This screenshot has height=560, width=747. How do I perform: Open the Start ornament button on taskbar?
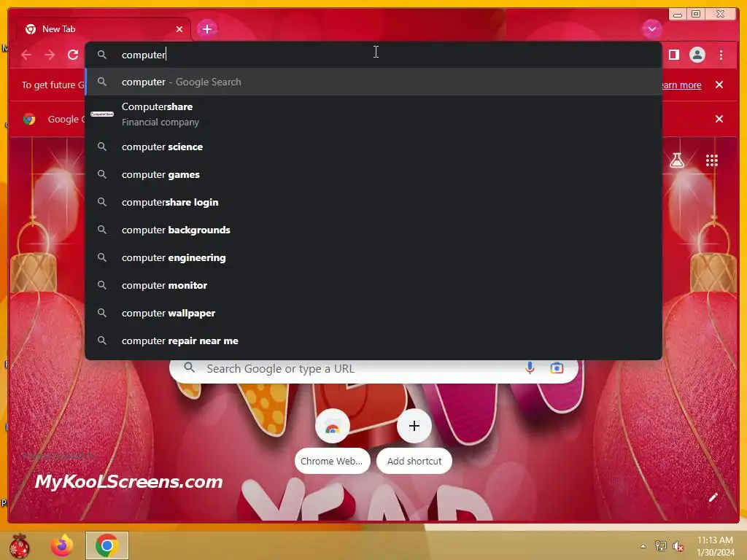[20, 545]
